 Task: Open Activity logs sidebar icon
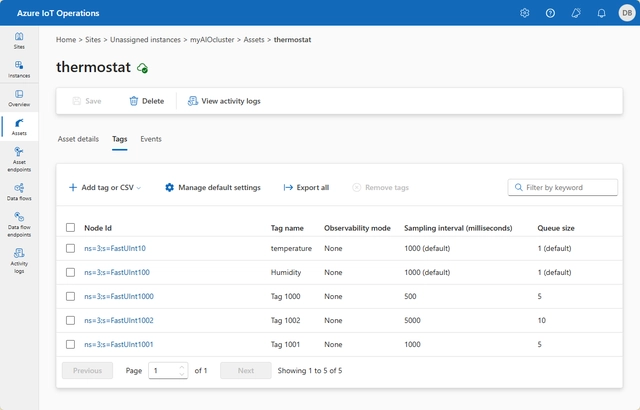point(19,260)
